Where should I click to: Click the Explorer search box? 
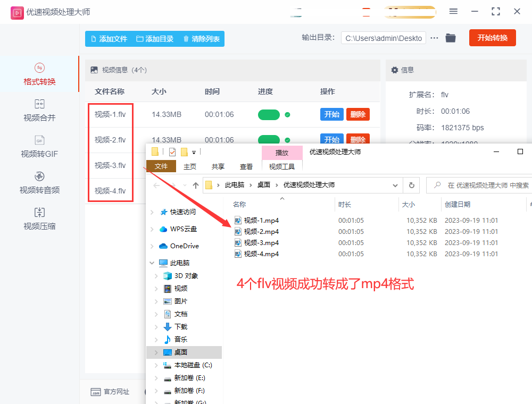click(479, 185)
